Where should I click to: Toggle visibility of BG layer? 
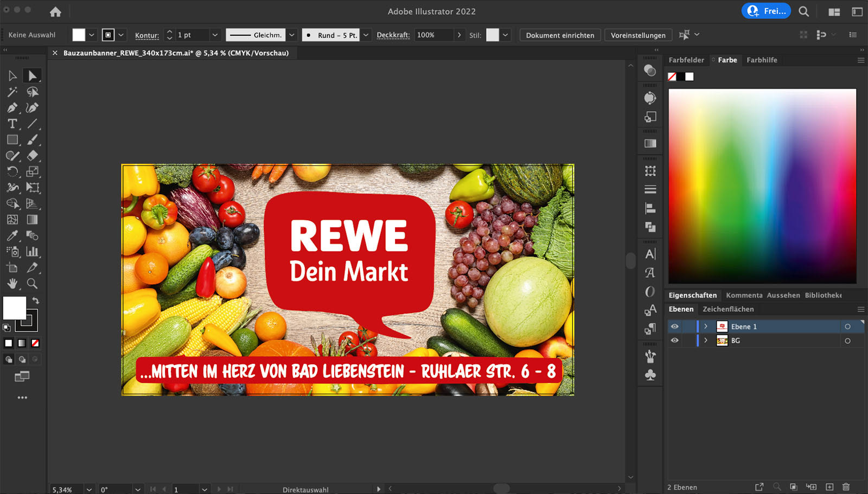pos(674,341)
